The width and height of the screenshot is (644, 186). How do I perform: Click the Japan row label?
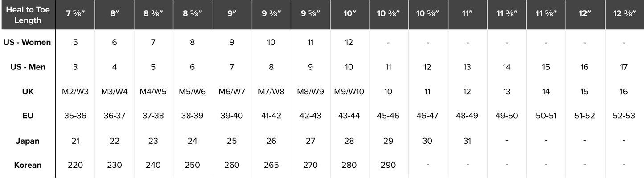[x=28, y=141]
